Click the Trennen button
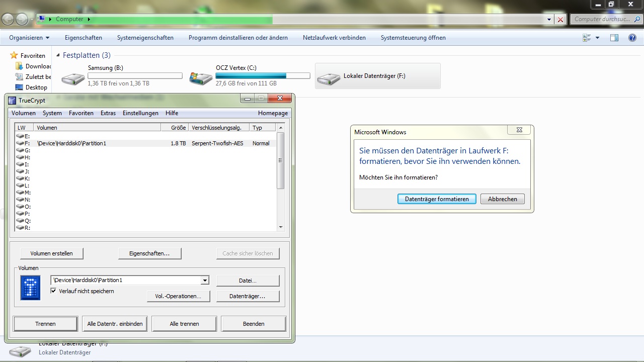Screen dimensions: 644x362 click(x=46, y=324)
